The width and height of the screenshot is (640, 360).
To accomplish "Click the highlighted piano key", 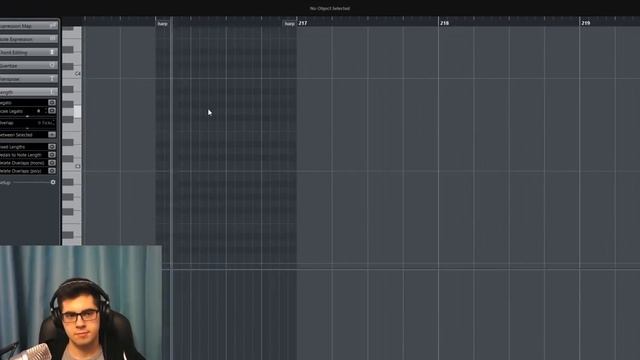I will tap(77, 112).
